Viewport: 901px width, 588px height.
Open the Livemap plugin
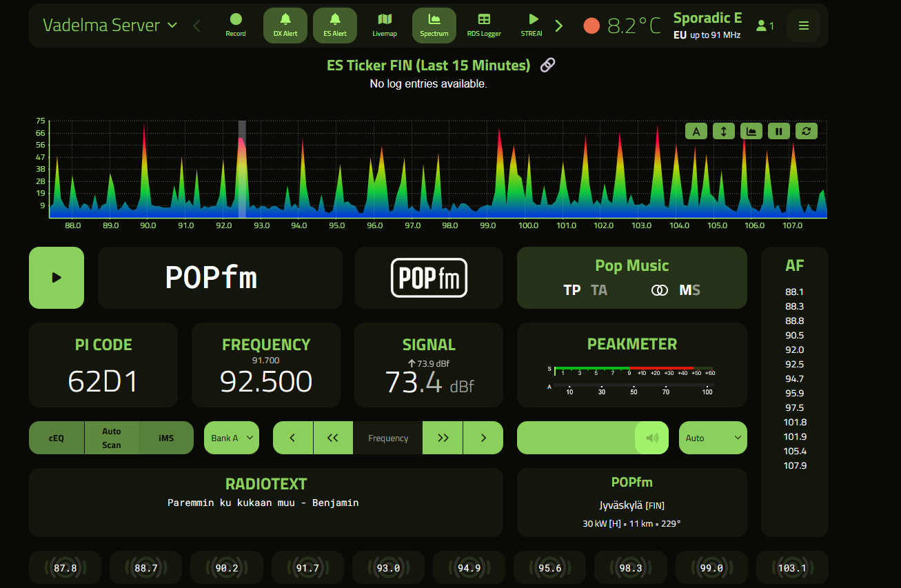coord(385,25)
